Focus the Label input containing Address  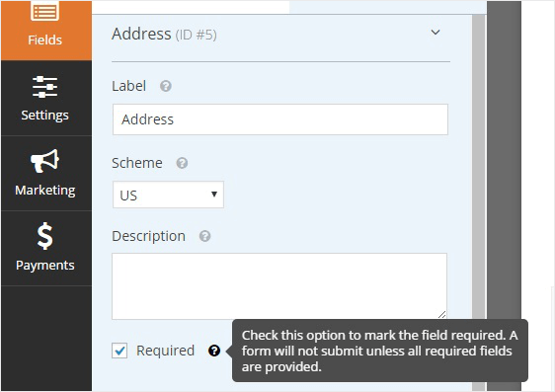(280, 119)
